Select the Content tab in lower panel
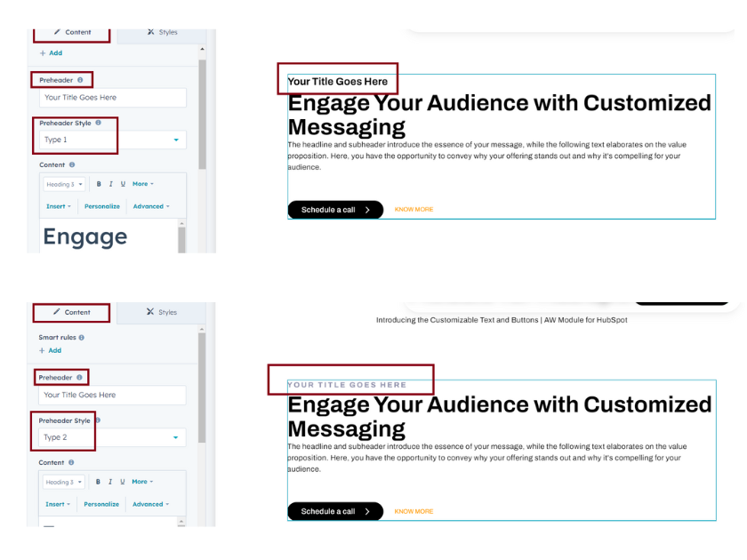The height and width of the screenshot is (560, 747). coord(71,312)
